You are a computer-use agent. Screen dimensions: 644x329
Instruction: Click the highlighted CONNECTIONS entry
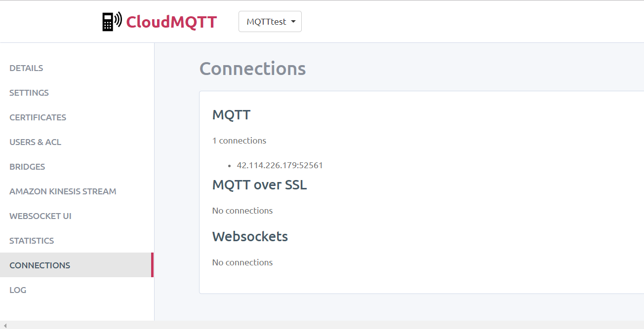pos(40,265)
